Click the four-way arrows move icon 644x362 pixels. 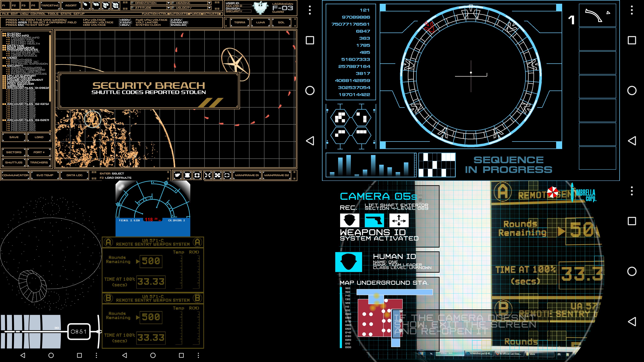(399, 220)
